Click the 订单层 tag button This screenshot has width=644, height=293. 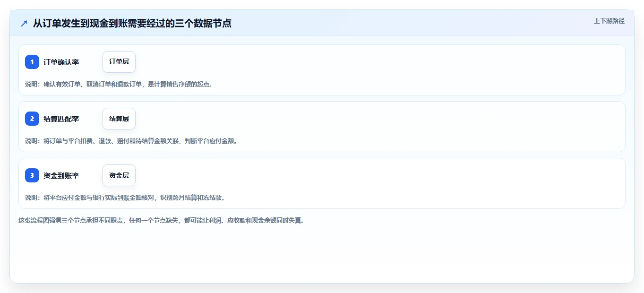pyautogui.click(x=119, y=62)
